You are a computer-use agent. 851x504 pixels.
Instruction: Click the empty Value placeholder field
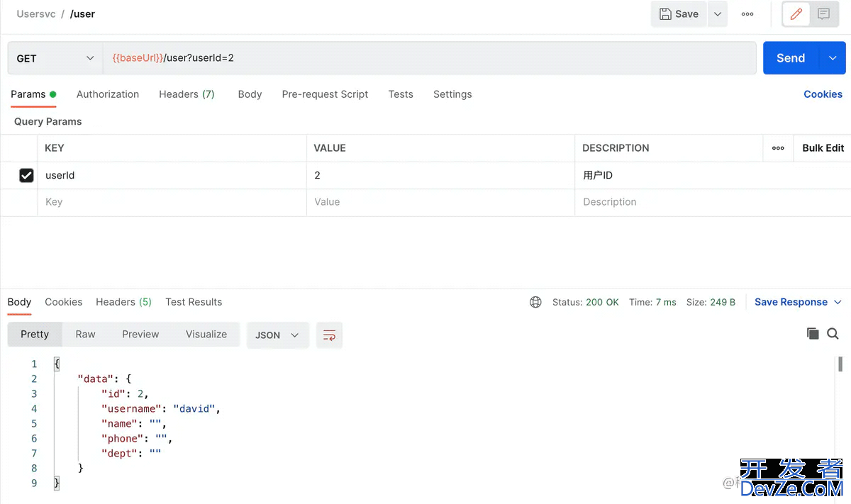[440, 202]
